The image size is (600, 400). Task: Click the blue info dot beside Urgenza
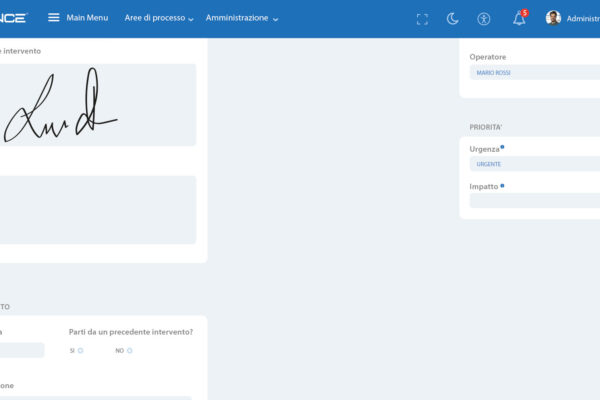(502, 147)
